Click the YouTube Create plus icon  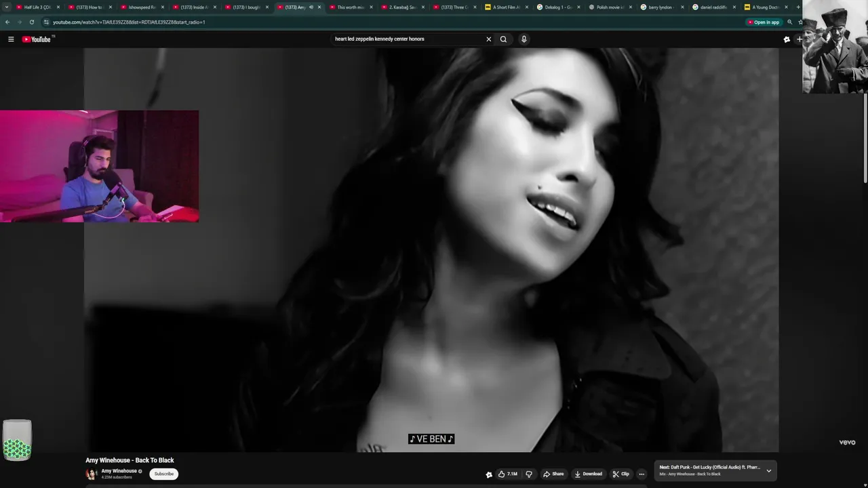pos(800,39)
